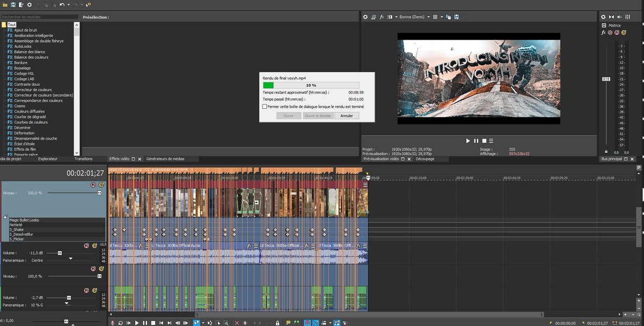Open project properties gear in main toolbar

click(29, 4)
